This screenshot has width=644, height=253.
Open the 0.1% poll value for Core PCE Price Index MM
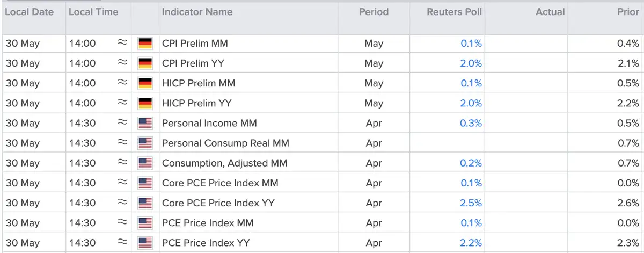(471, 183)
